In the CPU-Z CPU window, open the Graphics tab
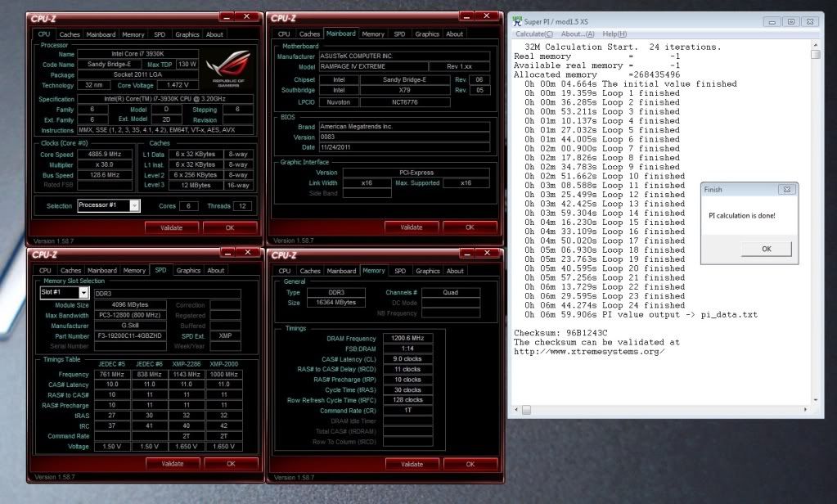837x504 pixels. [x=187, y=34]
